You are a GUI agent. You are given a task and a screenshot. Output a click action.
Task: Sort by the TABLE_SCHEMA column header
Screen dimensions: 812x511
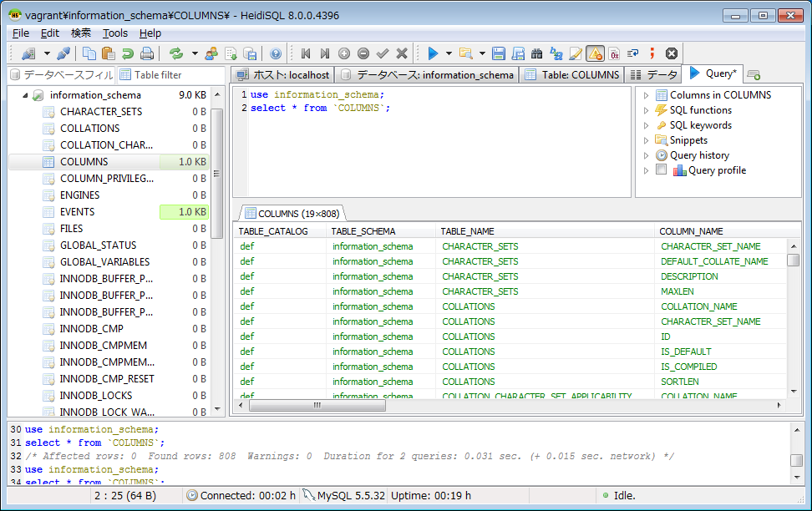click(x=381, y=231)
